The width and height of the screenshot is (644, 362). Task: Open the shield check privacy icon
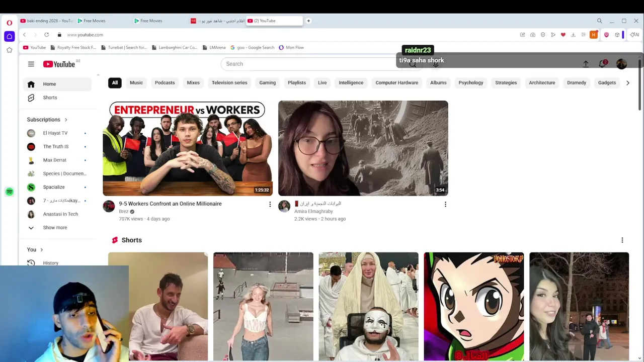pos(543,35)
